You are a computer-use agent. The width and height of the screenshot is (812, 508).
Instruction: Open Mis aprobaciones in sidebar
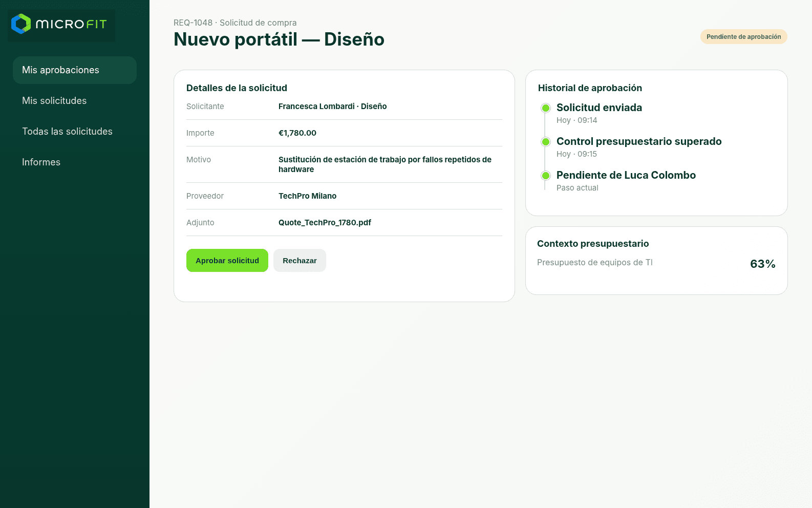75,70
